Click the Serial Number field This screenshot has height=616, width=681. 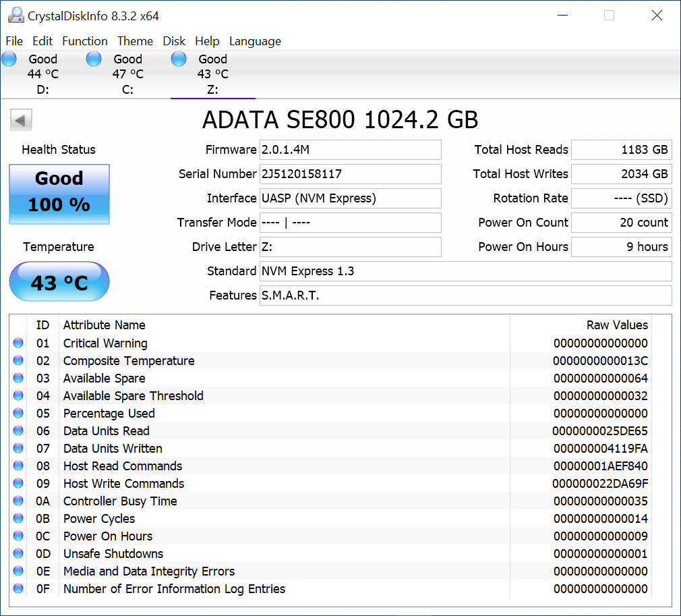pyautogui.click(x=350, y=174)
